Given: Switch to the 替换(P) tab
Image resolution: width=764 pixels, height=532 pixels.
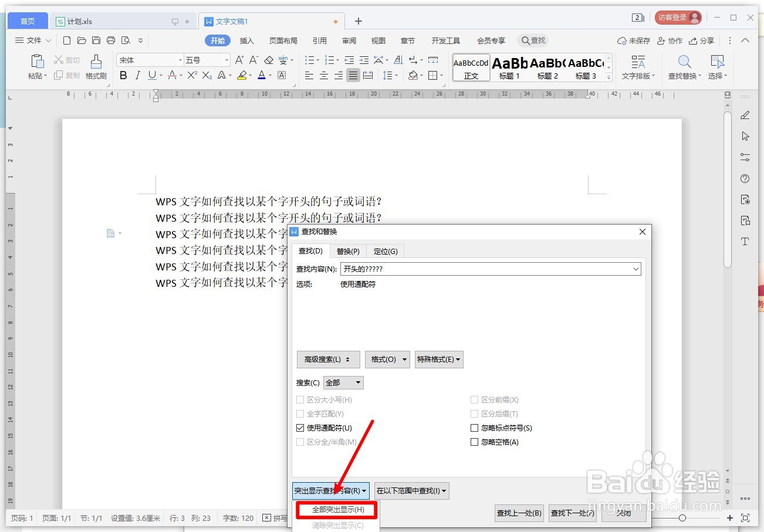Looking at the screenshot, I should (x=348, y=251).
